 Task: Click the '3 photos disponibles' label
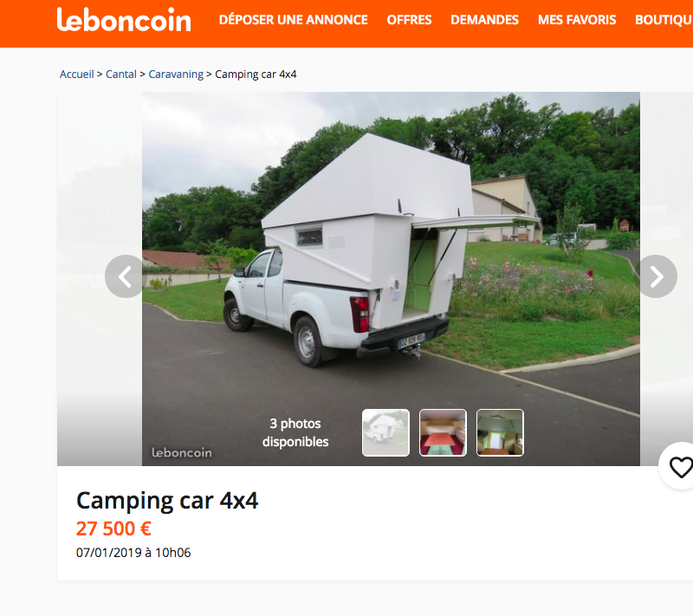[295, 432]
